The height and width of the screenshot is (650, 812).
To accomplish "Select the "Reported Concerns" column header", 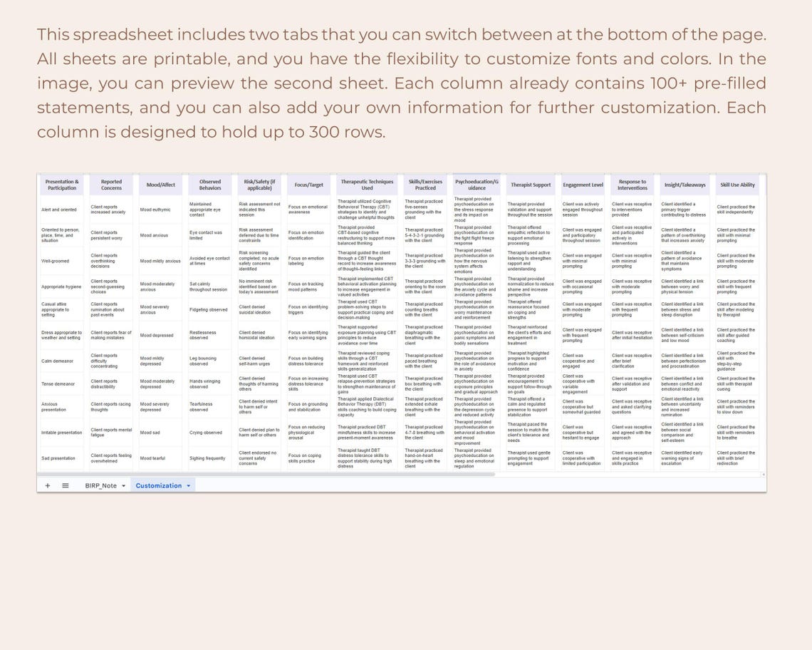I will point(111,185).
